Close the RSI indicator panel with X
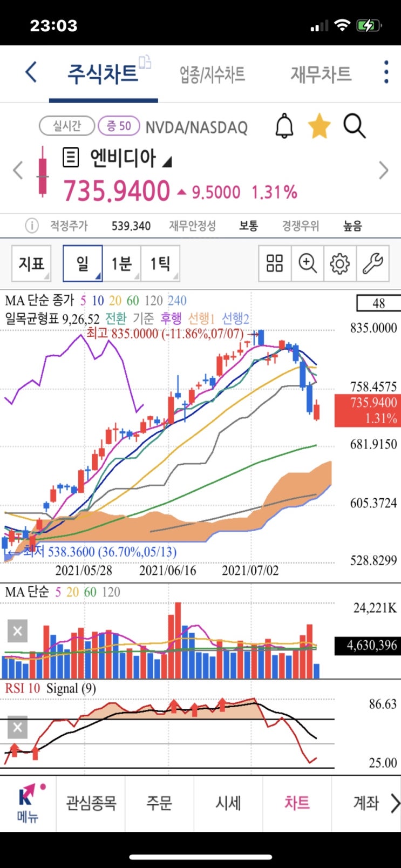401x868 pixels. coord(17,728)
